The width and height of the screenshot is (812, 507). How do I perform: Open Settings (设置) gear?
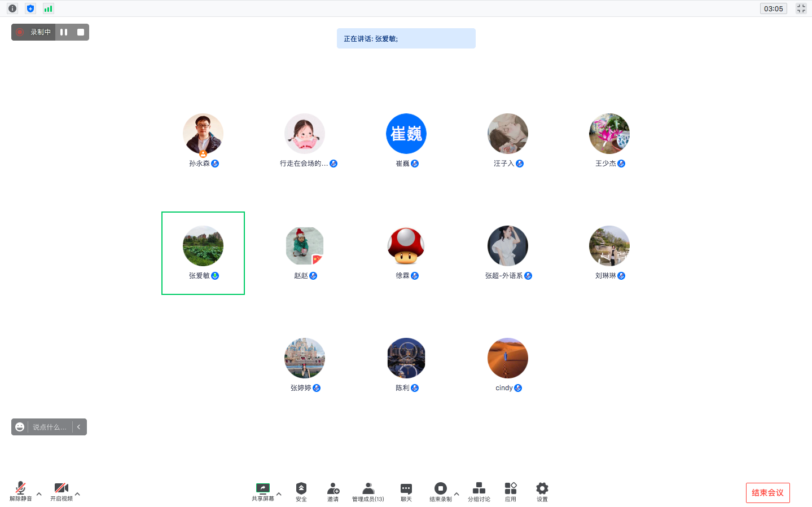[x=542, y=491]
